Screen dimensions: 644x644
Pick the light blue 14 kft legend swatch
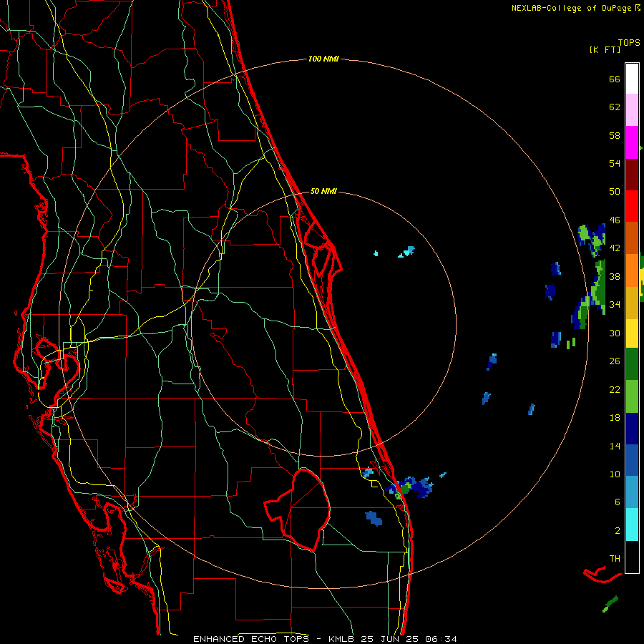tap(632, 492)
